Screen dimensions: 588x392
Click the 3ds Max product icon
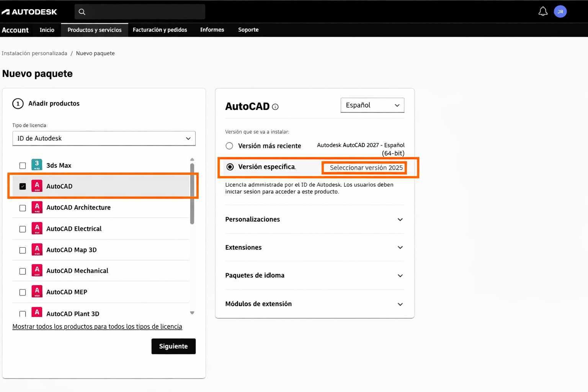36,164
